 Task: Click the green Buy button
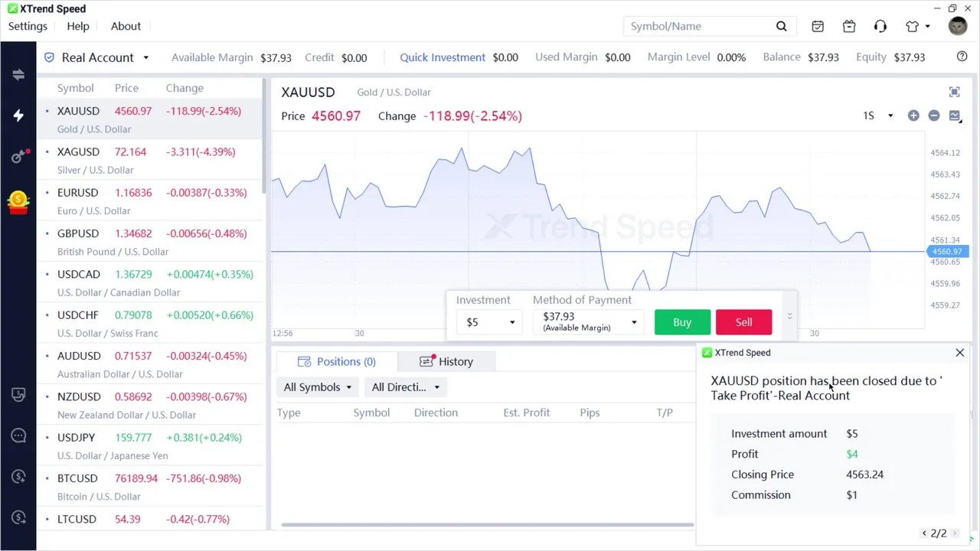click(x=682, y=322)
